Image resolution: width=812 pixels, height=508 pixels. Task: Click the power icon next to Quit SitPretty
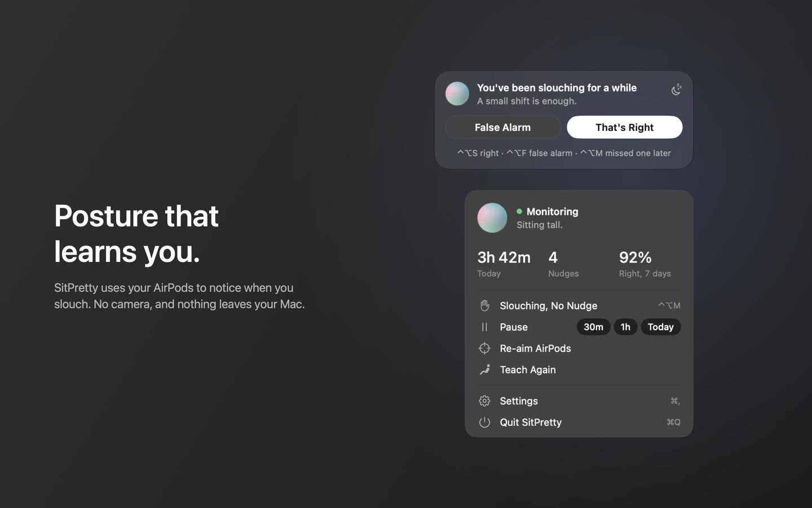[x=484, y=422]
